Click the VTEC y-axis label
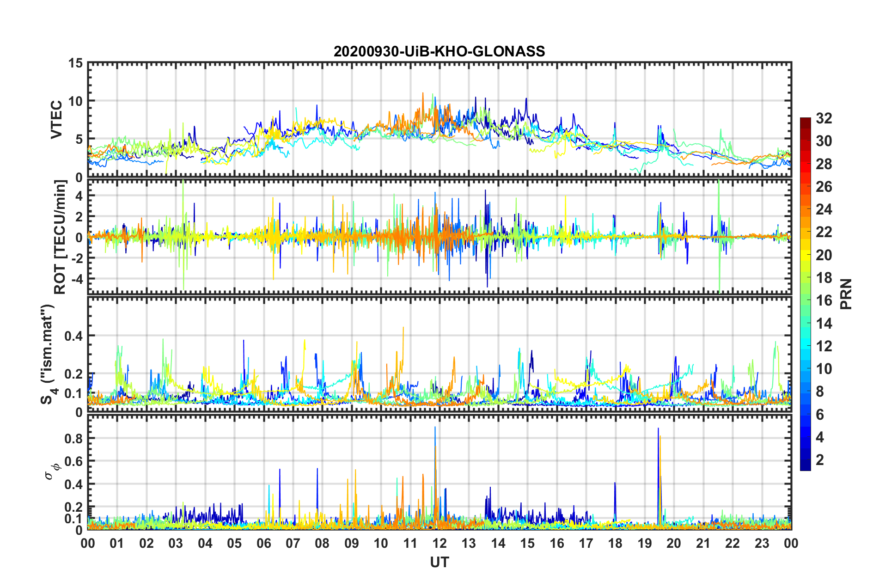Viewport: 879px width, 588px height. point(56,120)
